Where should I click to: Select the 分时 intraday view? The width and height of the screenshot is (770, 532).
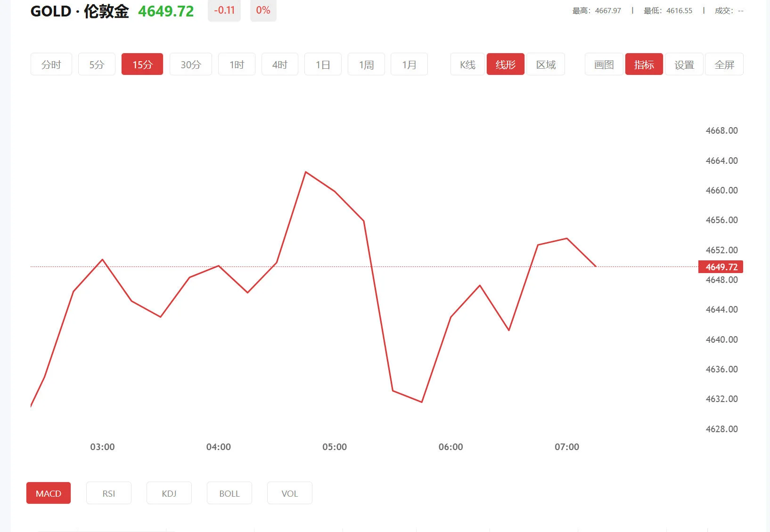[51, 64]
